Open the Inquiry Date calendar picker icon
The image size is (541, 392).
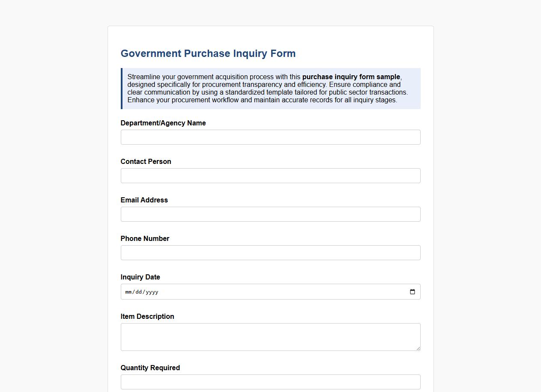[x=412, y=291]
